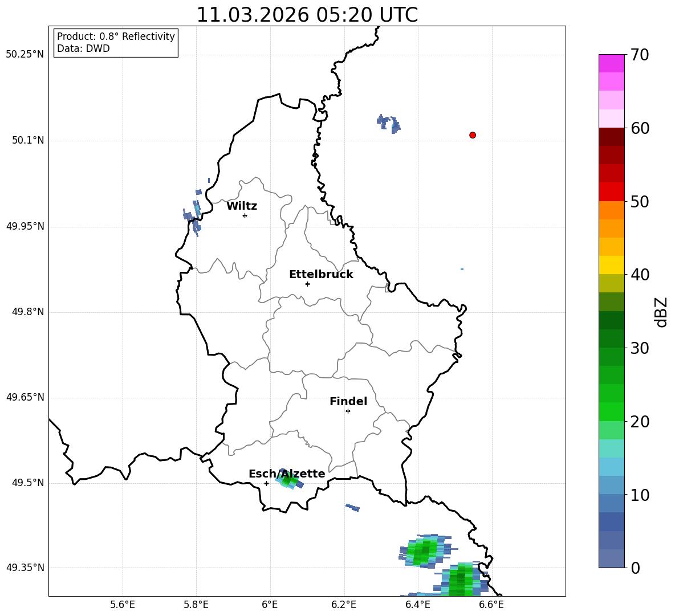The image size is (675, 616).
Task: Click the Product: 0.8° Reflectivity text
Action: [x=116, y=36]
